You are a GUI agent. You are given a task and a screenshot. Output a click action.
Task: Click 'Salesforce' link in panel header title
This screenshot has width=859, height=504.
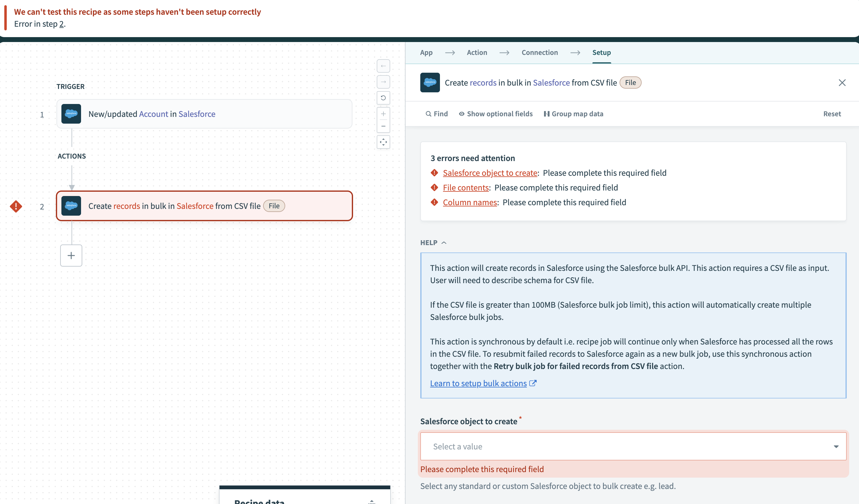tap(551, 83)
